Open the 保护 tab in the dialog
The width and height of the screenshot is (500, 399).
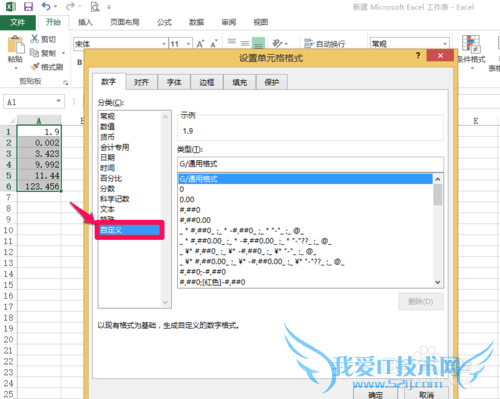(272, 82)
